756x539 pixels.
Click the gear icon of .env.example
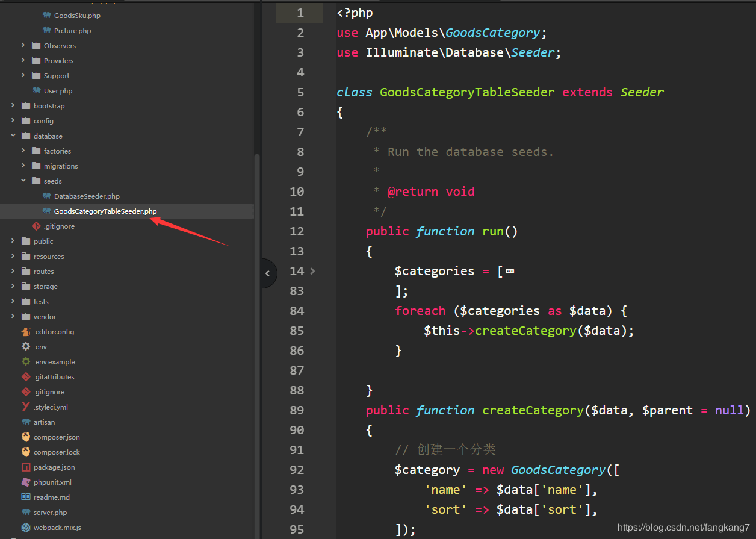pos(25,362)
